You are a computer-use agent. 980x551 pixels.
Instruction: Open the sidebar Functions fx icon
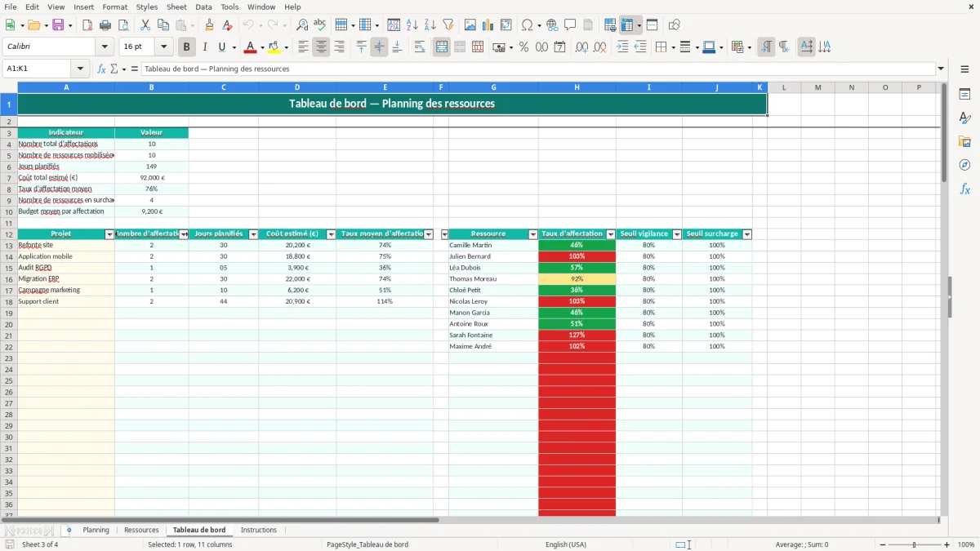tap(964, 189)
